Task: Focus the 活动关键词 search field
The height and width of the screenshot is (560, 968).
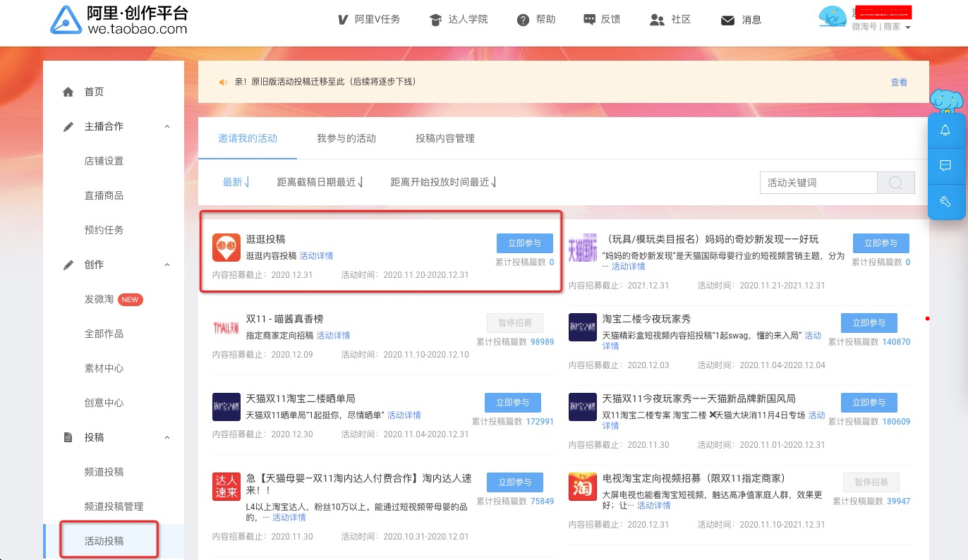Action: pos(818,183)
